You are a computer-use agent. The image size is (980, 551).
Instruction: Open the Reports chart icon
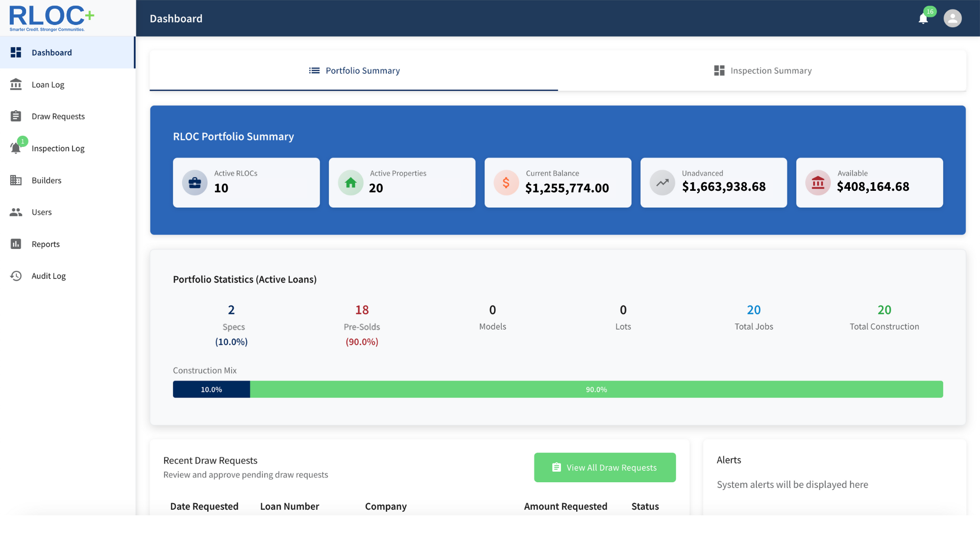pos(16,244)
